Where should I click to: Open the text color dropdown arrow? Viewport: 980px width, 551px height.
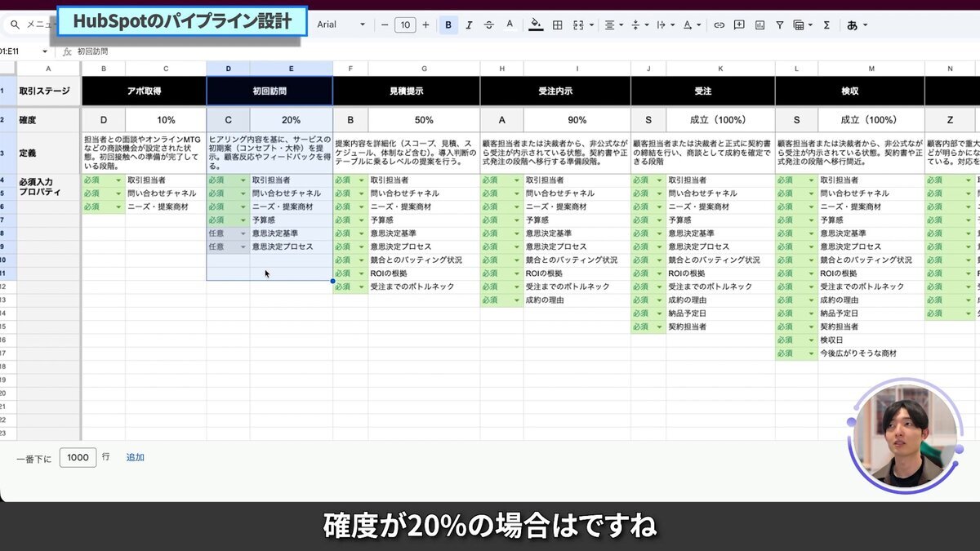pos(699,24)
